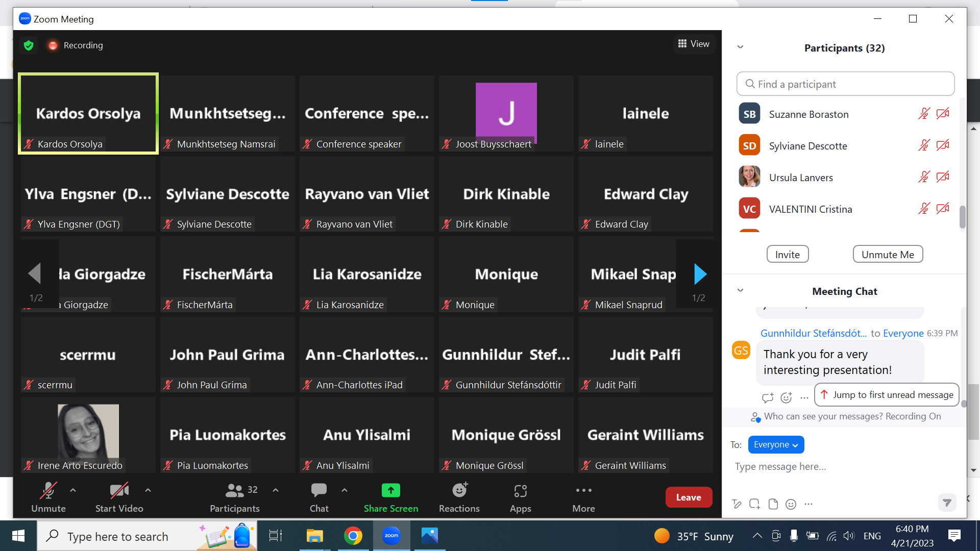Open Chat from the toolbar
Viewport: 980px width, 551px height.
click(319, 490)
